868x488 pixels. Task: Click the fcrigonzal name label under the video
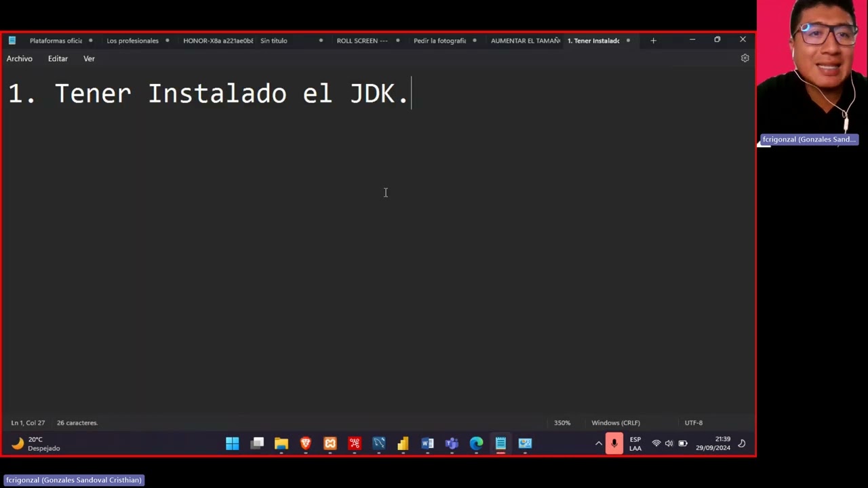(809, 140)
